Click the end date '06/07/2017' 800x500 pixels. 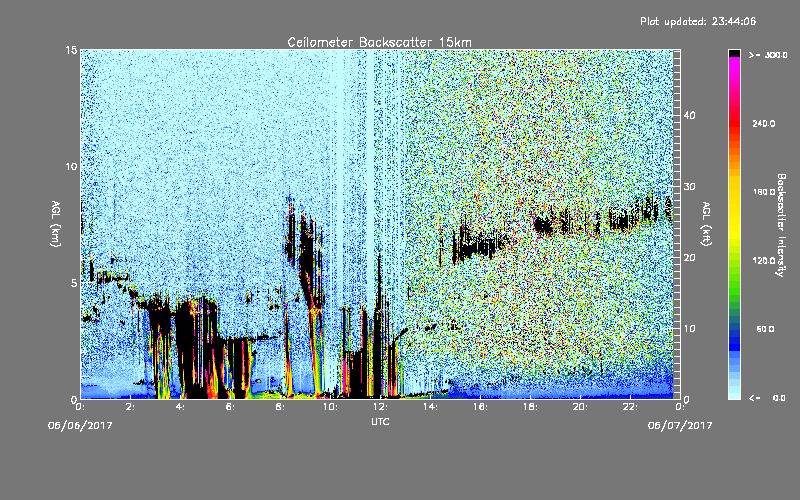click(680, 425)
